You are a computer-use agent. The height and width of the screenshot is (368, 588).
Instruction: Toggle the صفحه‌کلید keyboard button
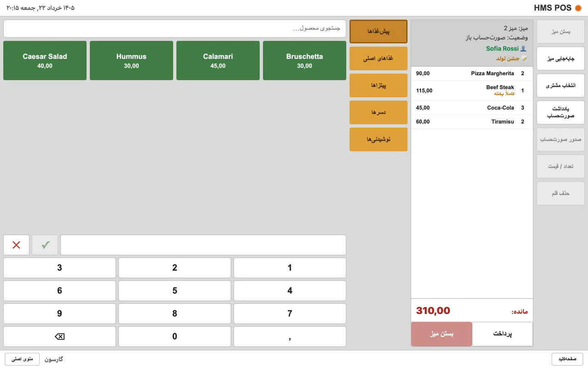pos(568,359)
